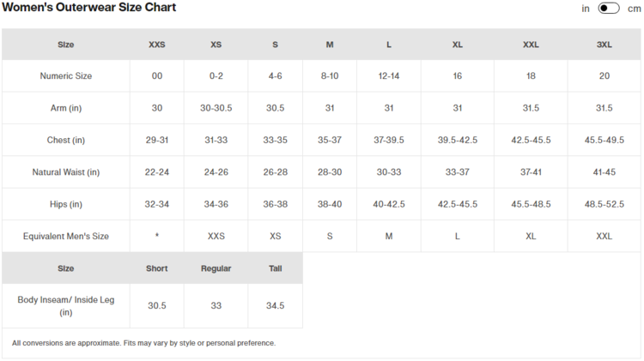Click the Hips (in) row label

pyautogui.click(x=66, y=204)
